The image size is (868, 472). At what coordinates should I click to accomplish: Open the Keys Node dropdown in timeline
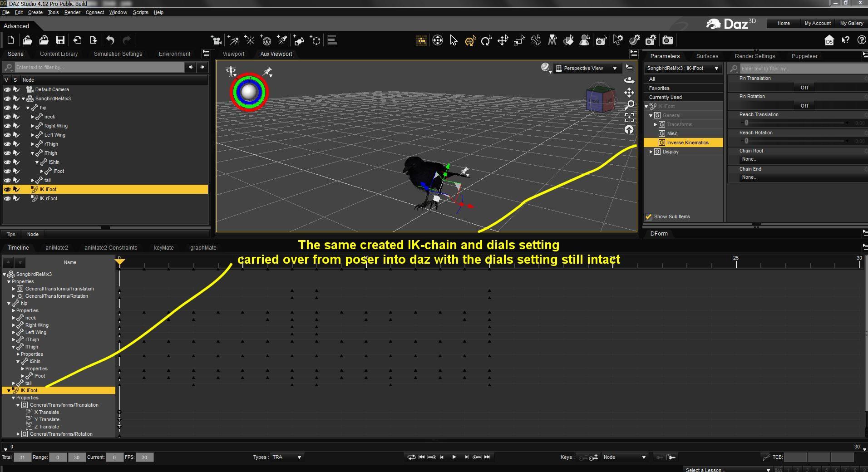coord(624,457)
